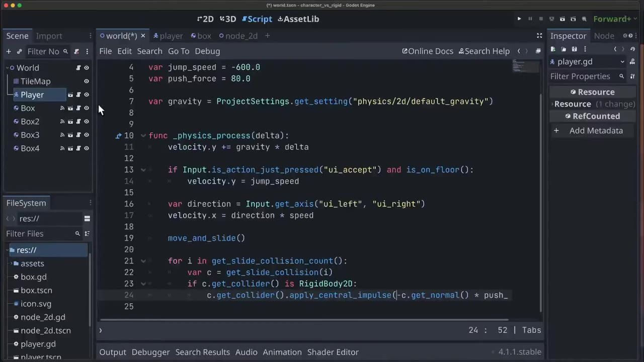Expand the Resource property group

point(594,104)
